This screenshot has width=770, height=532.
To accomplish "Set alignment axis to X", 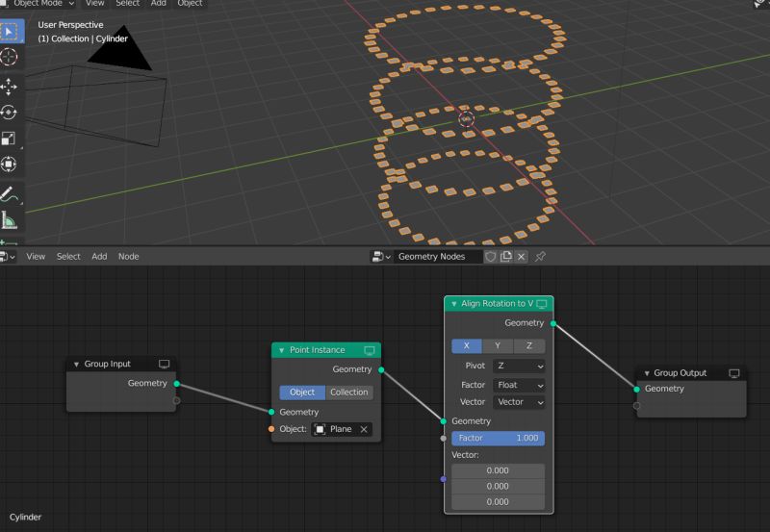I will [467, 346].
